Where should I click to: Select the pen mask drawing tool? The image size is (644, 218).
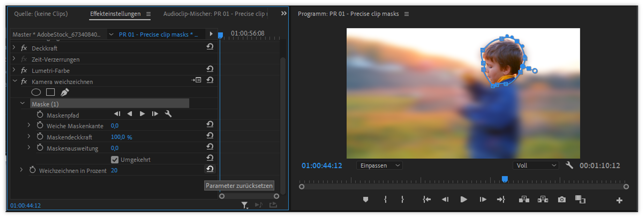(x=64, y=92)
